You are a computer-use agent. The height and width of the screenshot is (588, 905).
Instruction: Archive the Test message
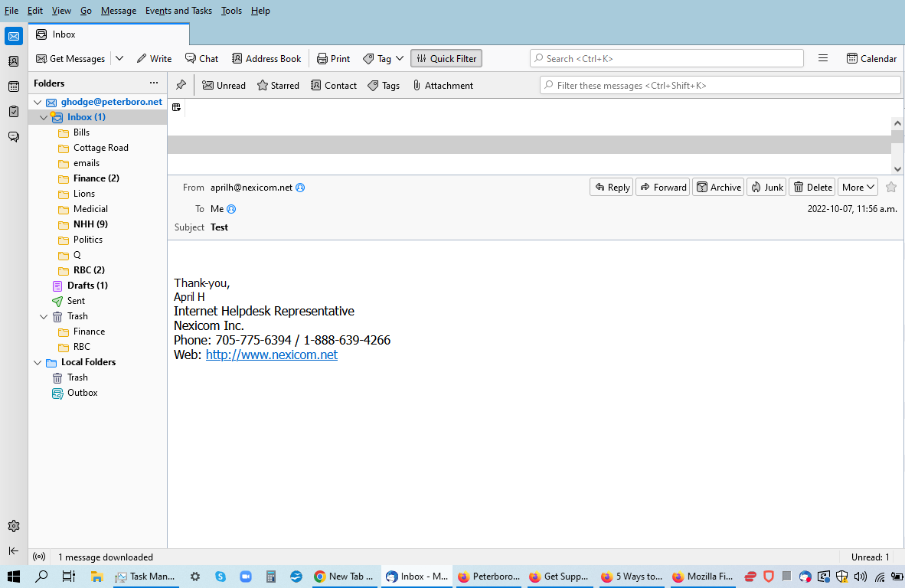(718, 187)
